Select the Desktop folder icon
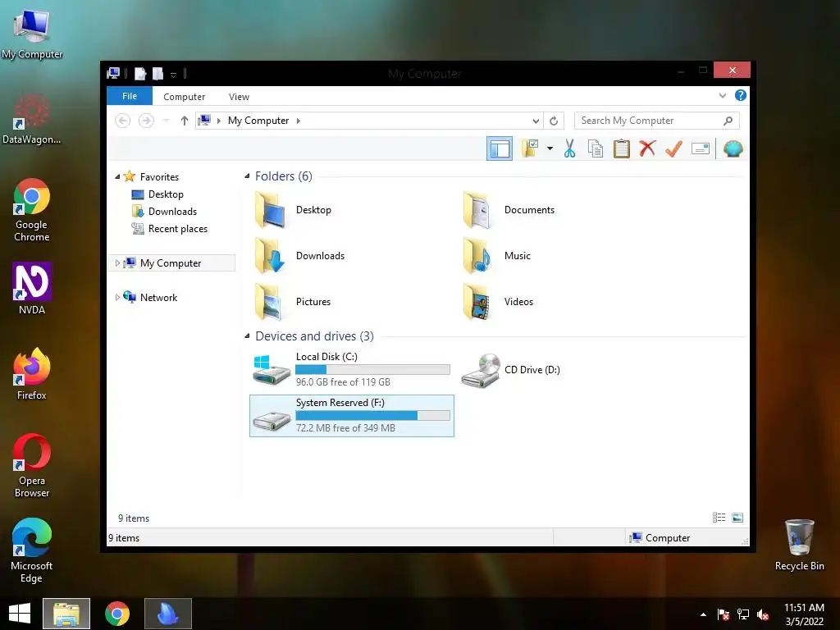The width and height of the screenshot is (840, 630). [271, 210]
